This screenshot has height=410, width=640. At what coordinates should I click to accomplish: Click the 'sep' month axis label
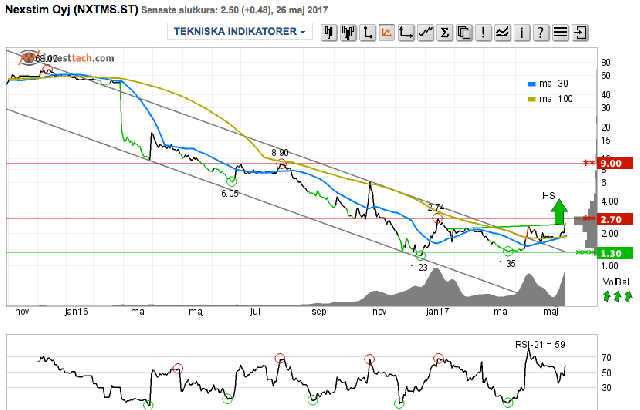point(319,312)
